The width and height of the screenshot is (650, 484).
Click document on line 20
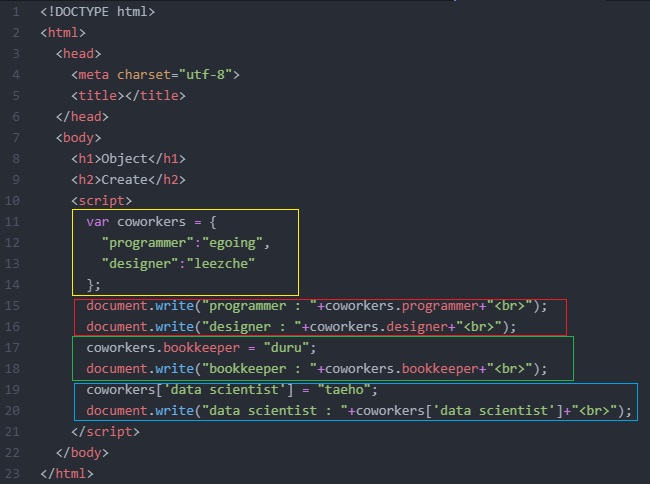point(117,411)
